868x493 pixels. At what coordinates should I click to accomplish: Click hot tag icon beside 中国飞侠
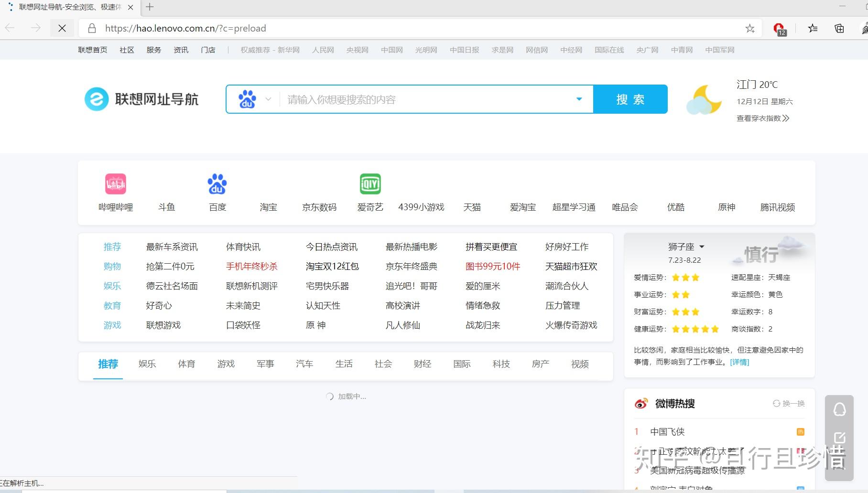(801, 432)
